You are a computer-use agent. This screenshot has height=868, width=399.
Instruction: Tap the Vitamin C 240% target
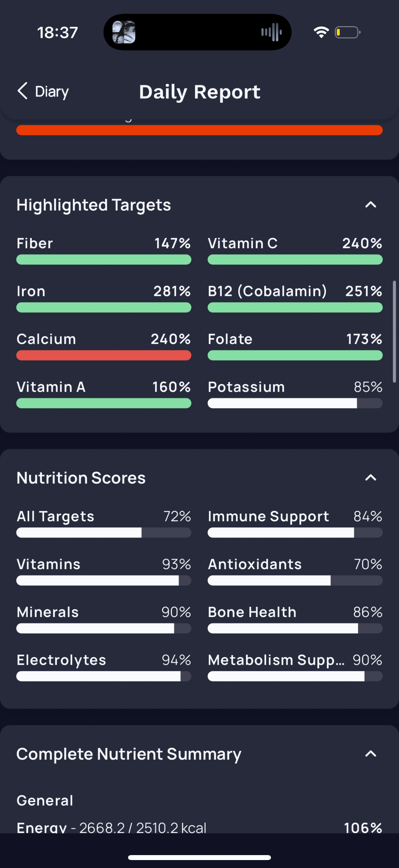pyautogui.click(x=295, y=250)
